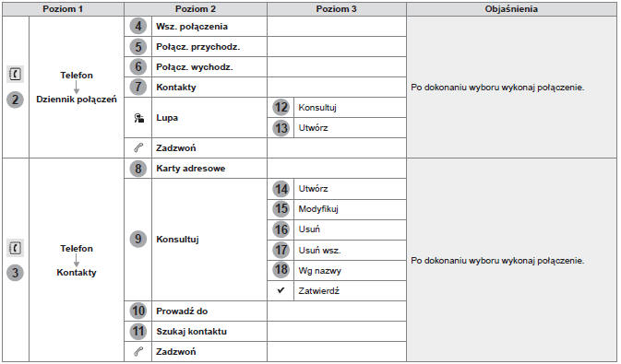Choose Prowadź do option

coord(182,311)
